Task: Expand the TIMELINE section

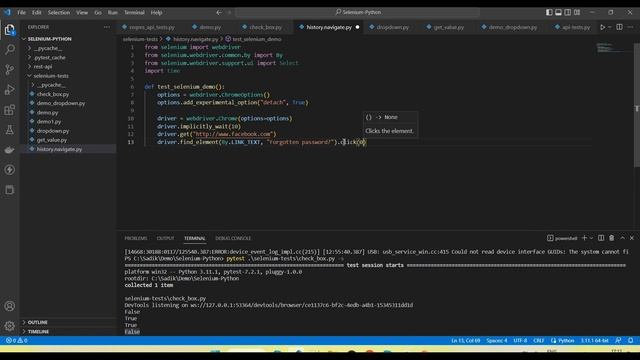Action: click(38, 331)
